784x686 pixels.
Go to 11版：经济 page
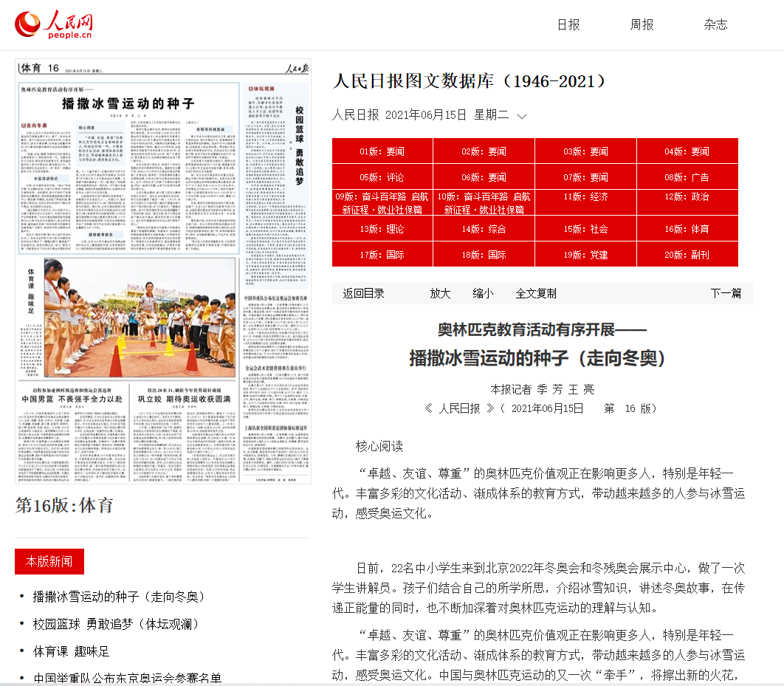(586, 203)
